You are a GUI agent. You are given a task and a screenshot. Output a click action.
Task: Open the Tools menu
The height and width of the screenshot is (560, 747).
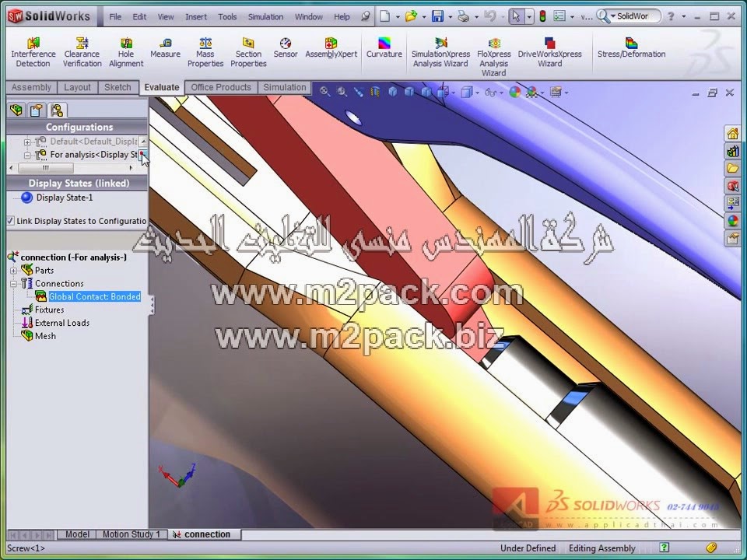click(227, 16)
